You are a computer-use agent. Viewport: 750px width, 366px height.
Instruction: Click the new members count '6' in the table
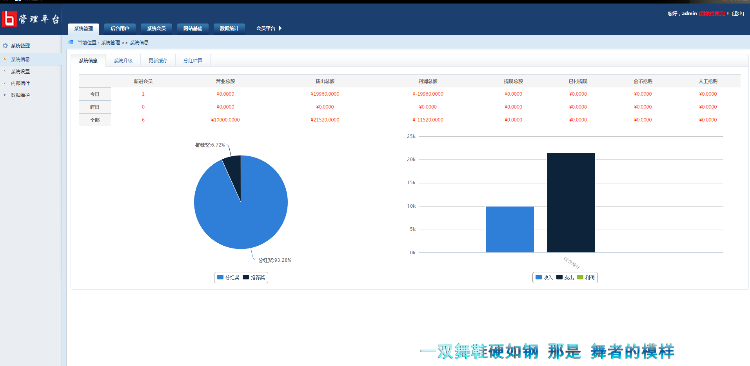click(143, 120)
